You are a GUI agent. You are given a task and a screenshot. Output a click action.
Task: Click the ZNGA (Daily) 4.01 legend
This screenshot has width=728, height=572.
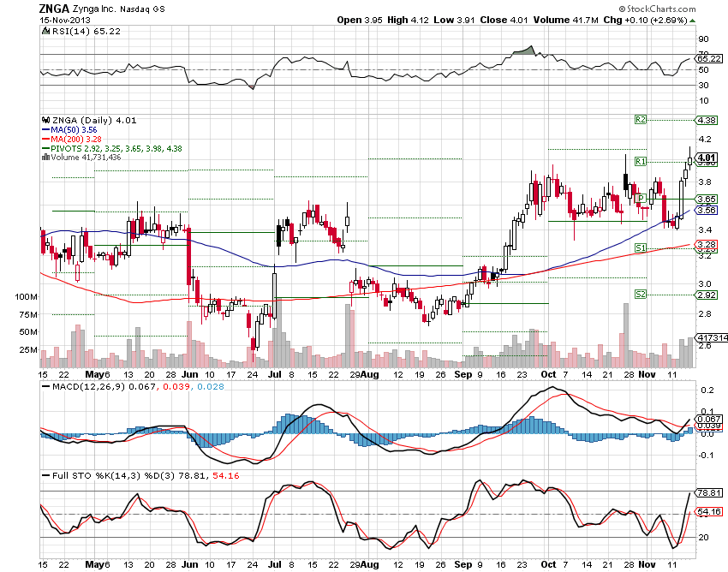tap(94, 120)
